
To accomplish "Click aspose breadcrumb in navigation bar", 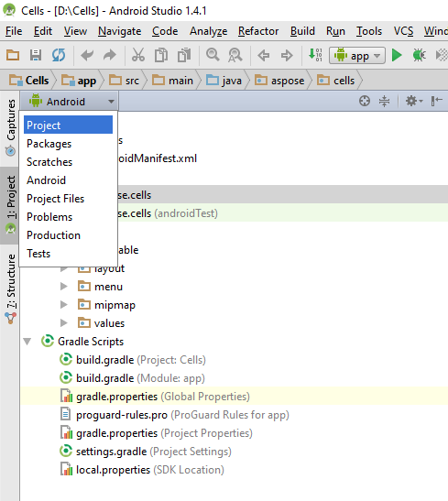I will pos(279,81).
